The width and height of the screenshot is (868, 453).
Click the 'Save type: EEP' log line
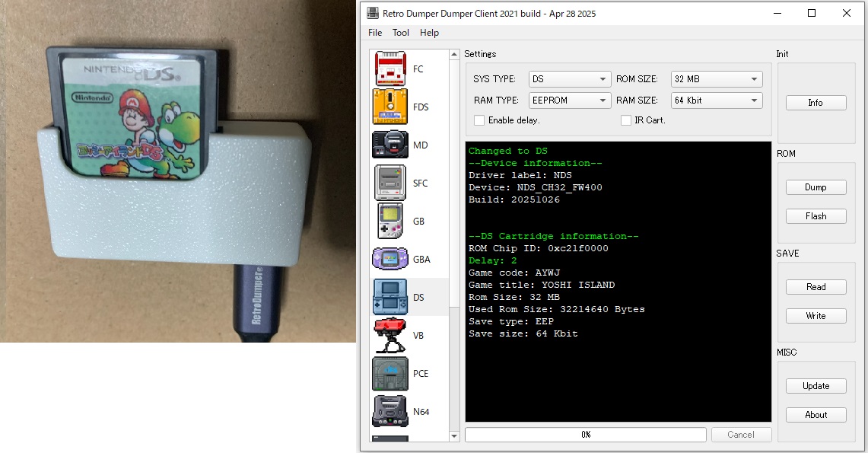(511, 321)
